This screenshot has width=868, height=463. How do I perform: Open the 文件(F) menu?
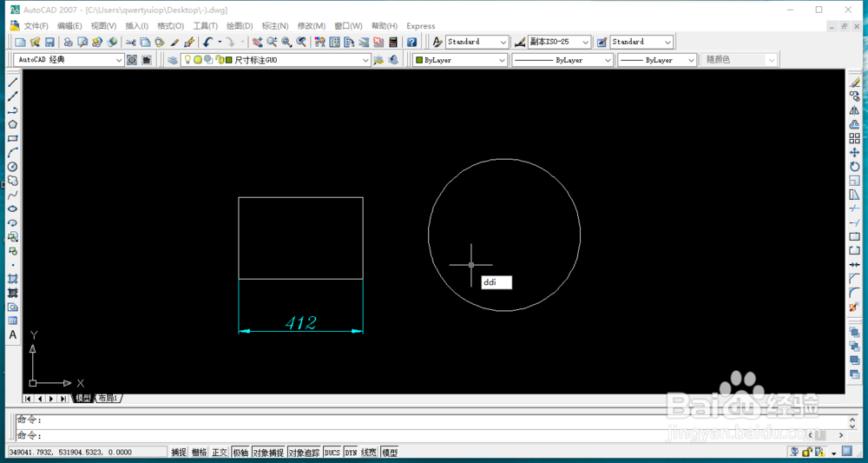coord(36,26)
